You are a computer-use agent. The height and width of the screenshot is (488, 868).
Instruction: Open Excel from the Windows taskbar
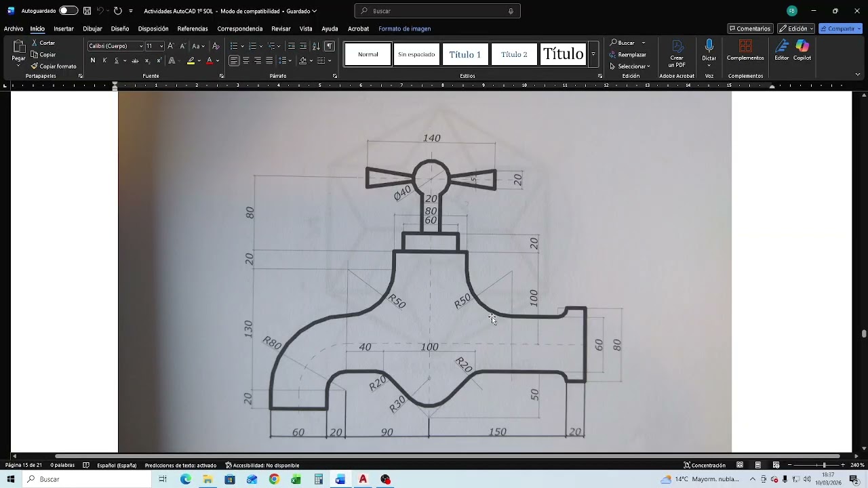tap(296, 479)
